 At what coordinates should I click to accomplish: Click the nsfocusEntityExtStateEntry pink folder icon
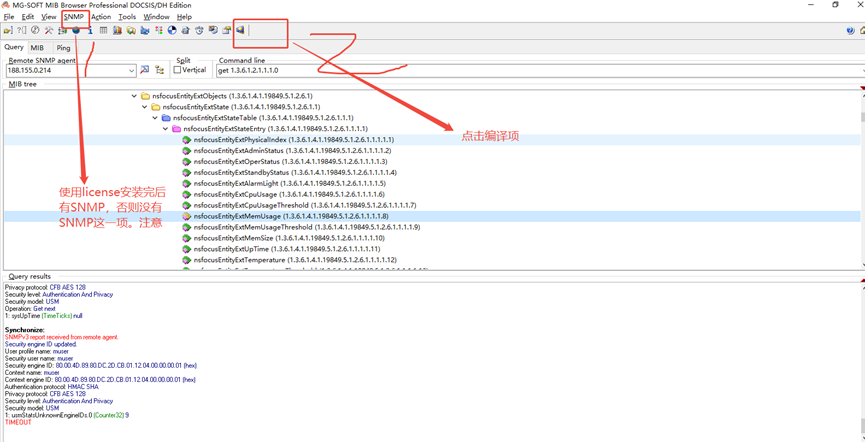[x=177, y=129]
